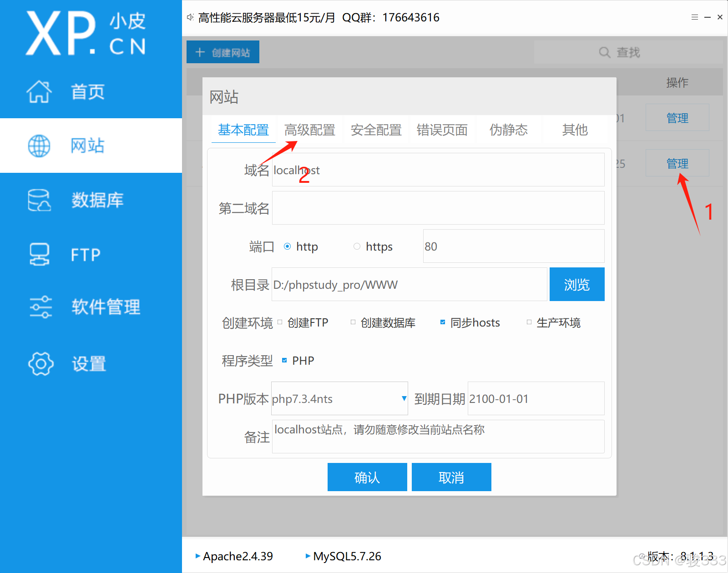The image size is (728, 573).
Task: Expand the Apache2.4.39 status item
Action: point(197,556)
